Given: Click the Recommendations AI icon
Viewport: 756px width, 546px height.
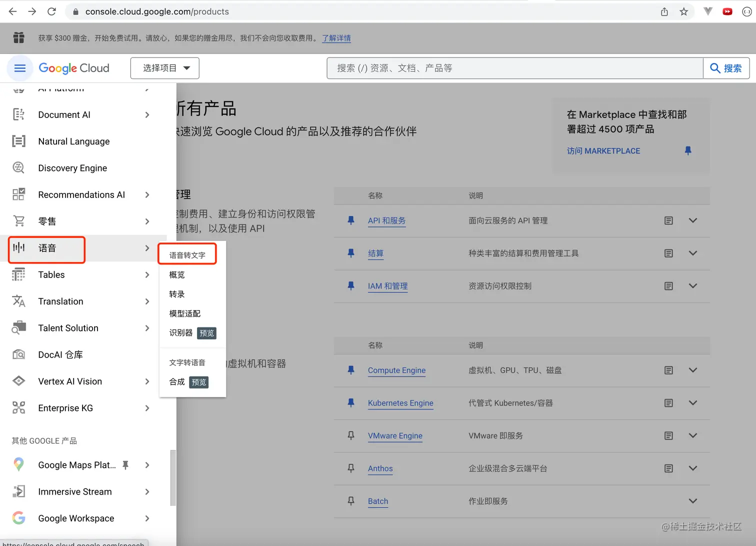Looking at the screenshot, I should pos(18,194).
